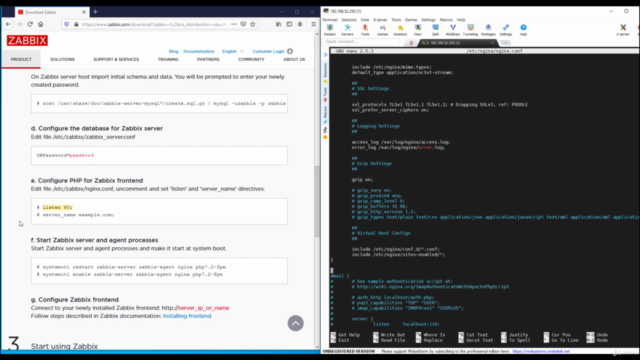This screenshot has height=360, width=640.
Task: Open MobaXterm Settings menu
Action: (x=428, y=20)
